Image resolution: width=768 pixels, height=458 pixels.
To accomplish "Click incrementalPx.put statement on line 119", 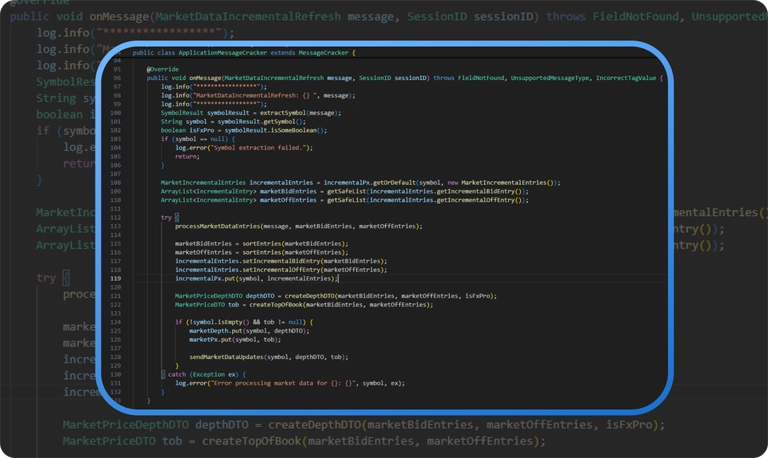I will pos(257,279).
